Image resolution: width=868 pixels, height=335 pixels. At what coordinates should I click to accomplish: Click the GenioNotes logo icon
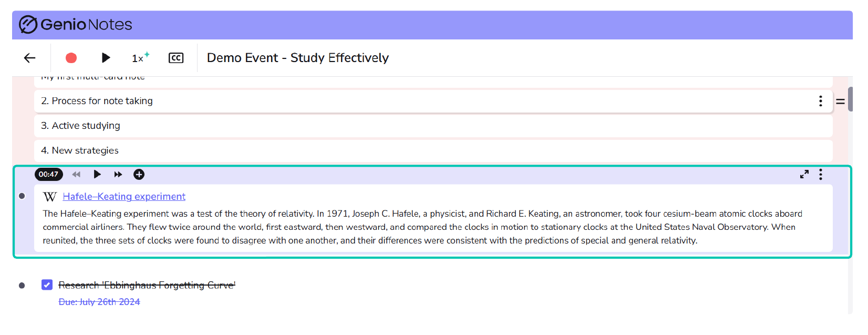point(28,24)
